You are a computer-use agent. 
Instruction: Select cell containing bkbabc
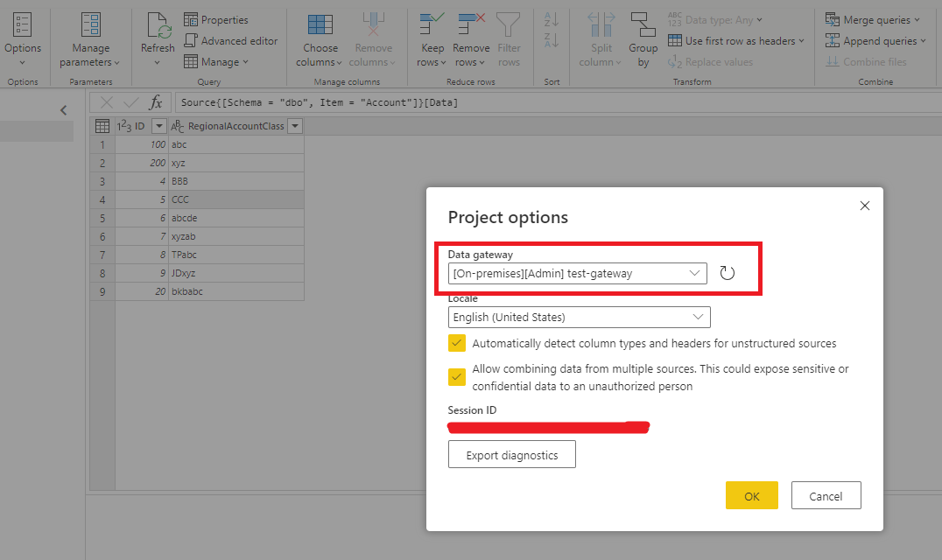click(236, 291)
